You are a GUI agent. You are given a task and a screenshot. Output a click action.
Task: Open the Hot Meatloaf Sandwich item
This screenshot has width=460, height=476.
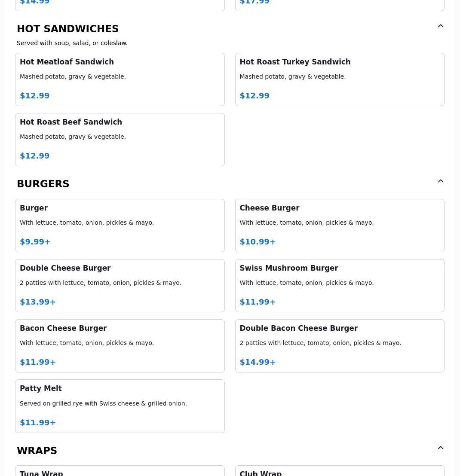coord(120,79)
